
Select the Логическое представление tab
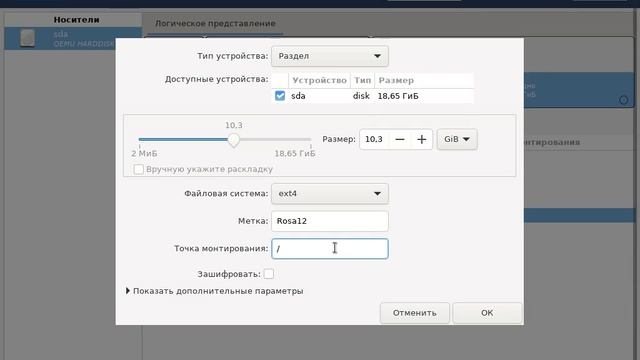215,23
